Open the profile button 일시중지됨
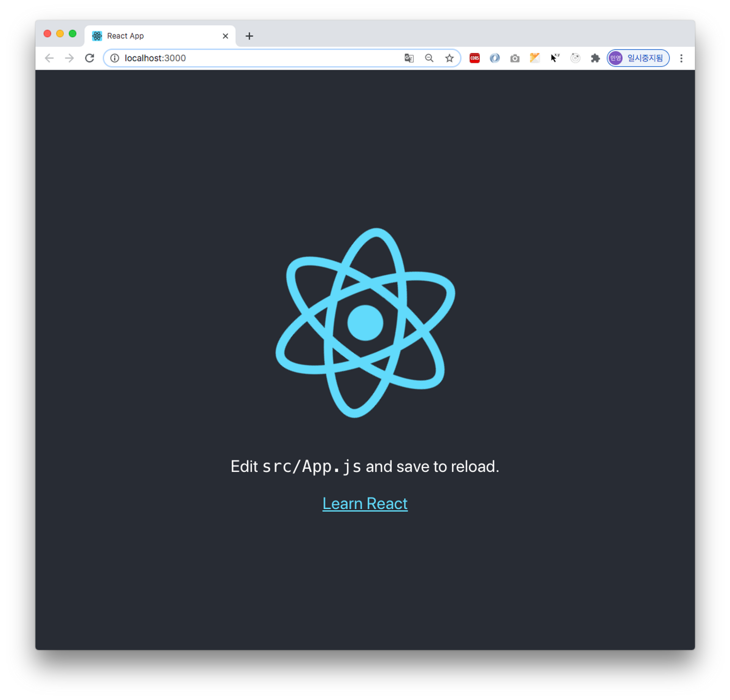 pos(638,58)
